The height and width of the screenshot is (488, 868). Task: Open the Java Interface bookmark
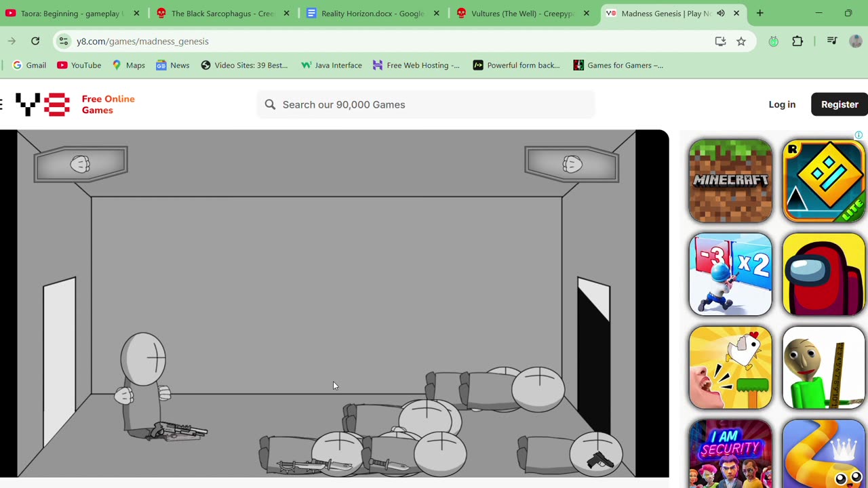(x=332, y=65)
